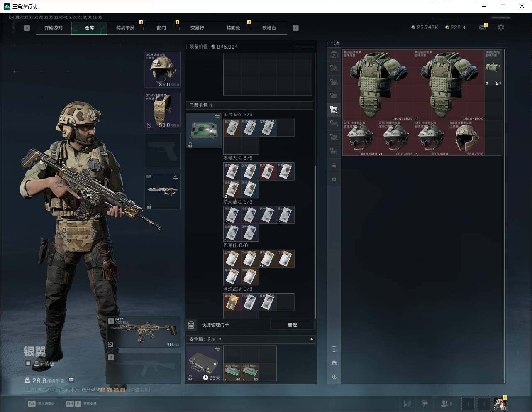Click the player avatar in bottom right

[x=500, y=403]
